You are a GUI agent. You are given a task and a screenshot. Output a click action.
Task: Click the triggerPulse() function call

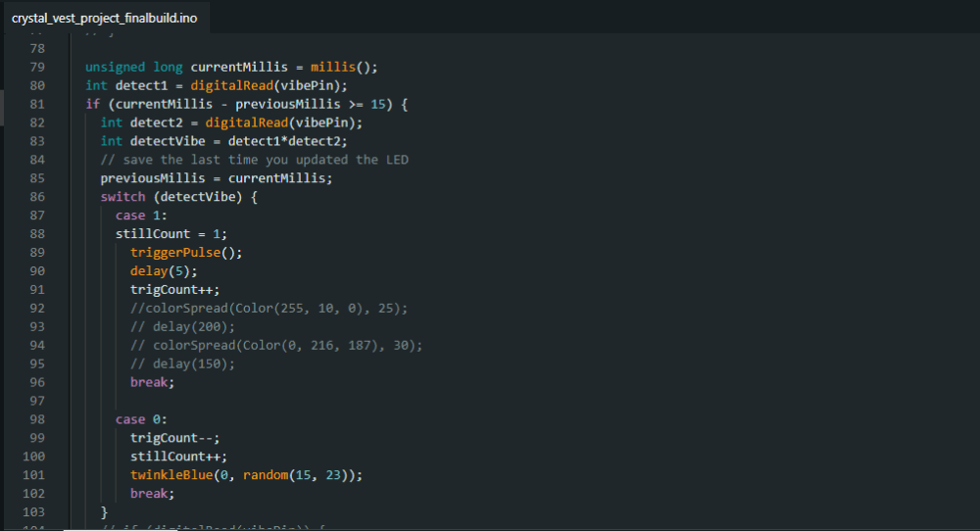coord(185,253)
